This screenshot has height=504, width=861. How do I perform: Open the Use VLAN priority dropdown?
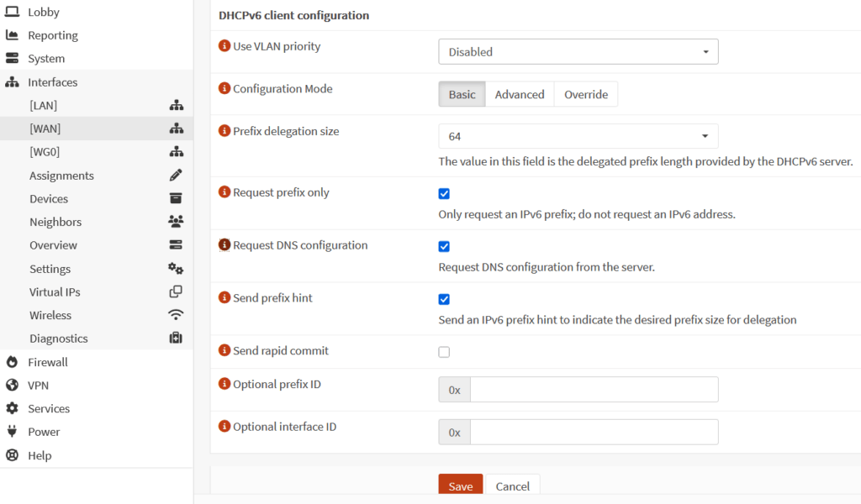tap(578, 52)
